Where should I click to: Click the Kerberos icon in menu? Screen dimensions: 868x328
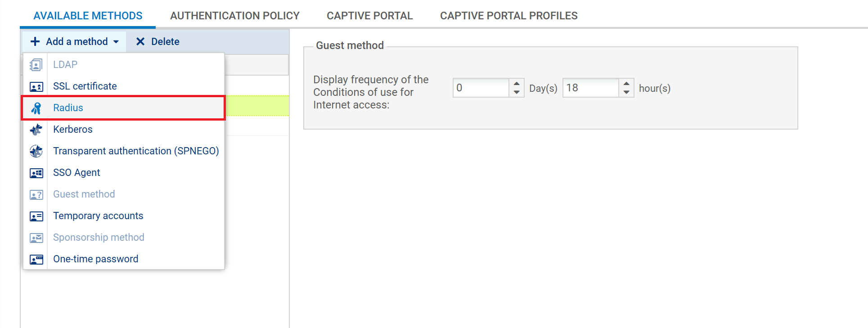(36, 130)
